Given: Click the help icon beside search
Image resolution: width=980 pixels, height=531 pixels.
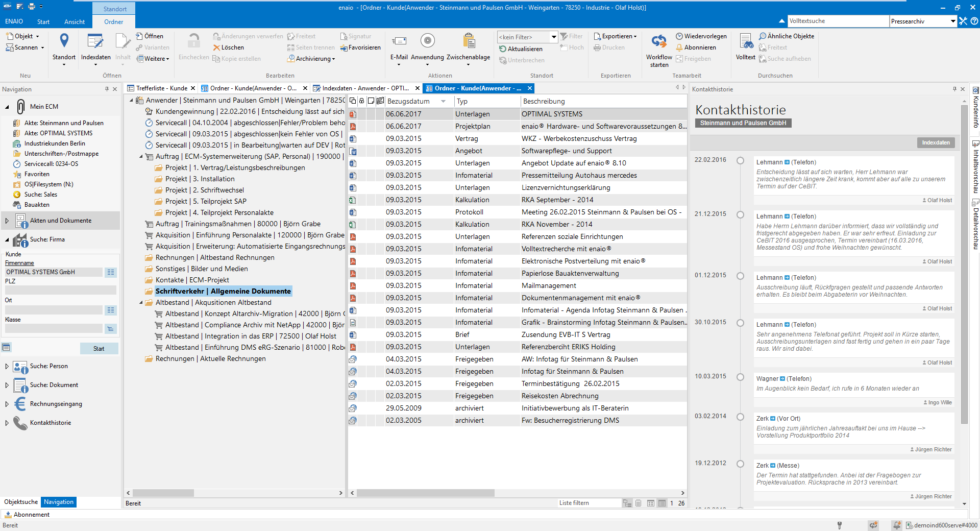Looking at the screenshot, I should tap(974, 21).
